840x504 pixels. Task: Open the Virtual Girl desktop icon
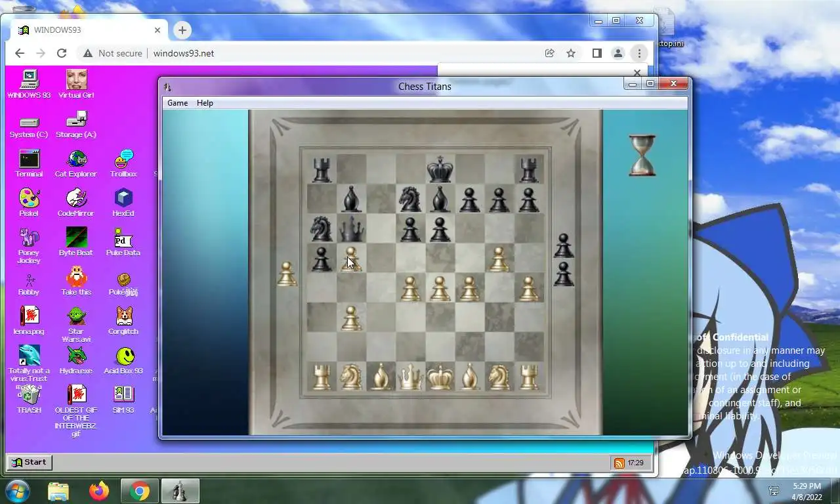(x=76, y=84)
